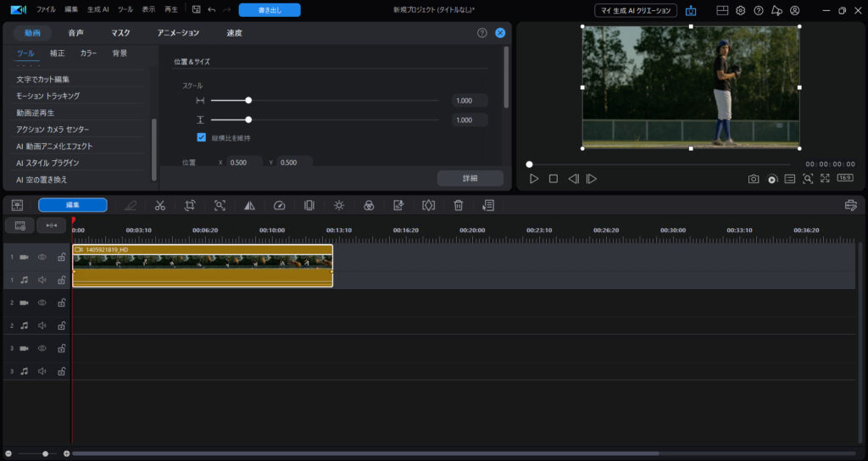This screenshot has height=461, width=868.
Task: Click the flip/mirror triangle icon
Action: tap(249, 205)
